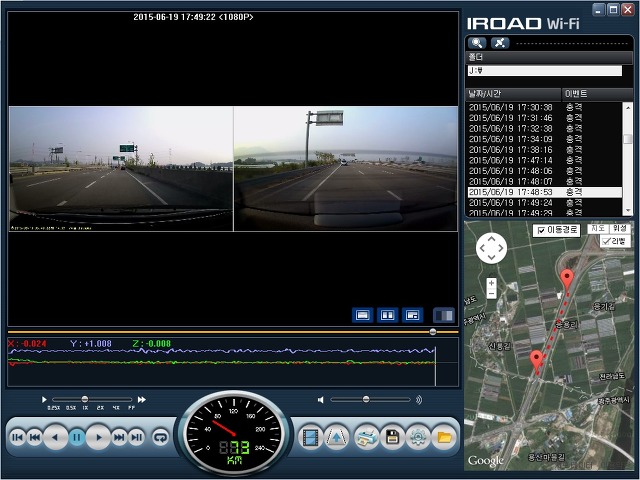
Task: Toggle the front/rear swap view icon
Action: click(x=444, y=315)
